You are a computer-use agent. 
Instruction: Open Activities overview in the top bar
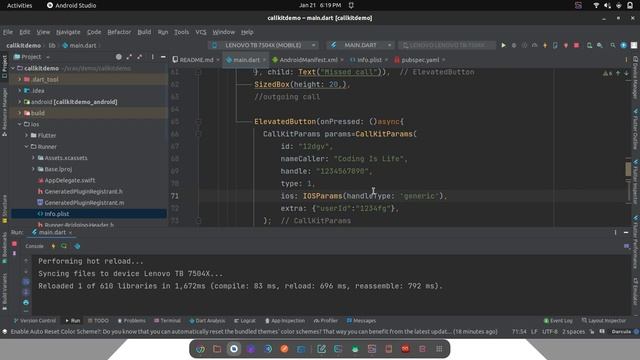coord(19,5)
